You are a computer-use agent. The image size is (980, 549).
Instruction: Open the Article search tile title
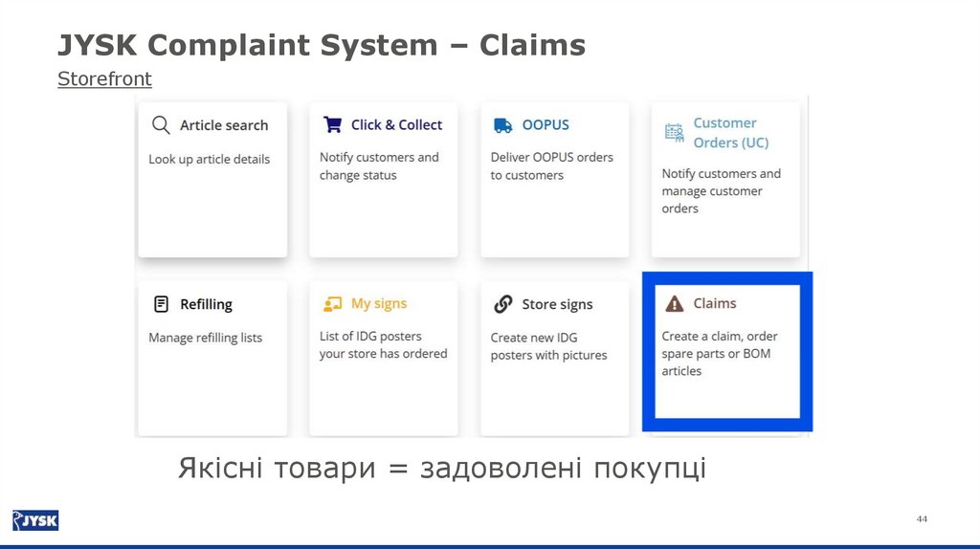tap(224, 125)
